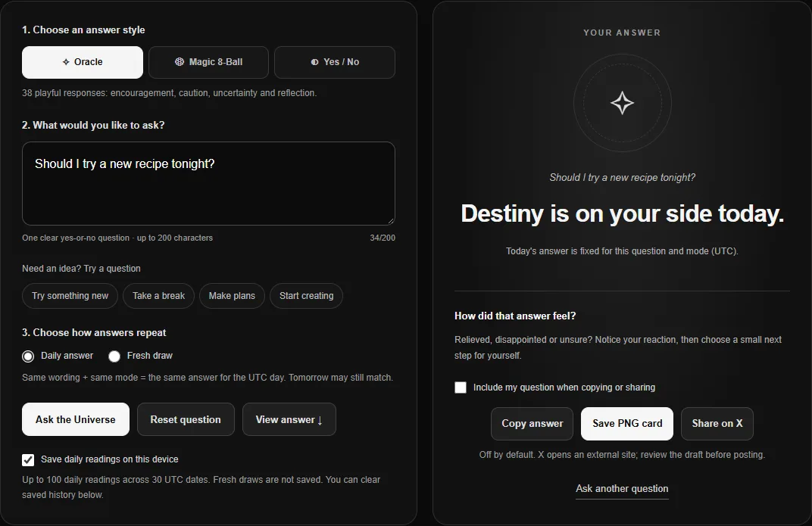Click the 'Destiny is on your side today.' answer
This screenshot has height=526, width=812.
click(x=622, y=213)
